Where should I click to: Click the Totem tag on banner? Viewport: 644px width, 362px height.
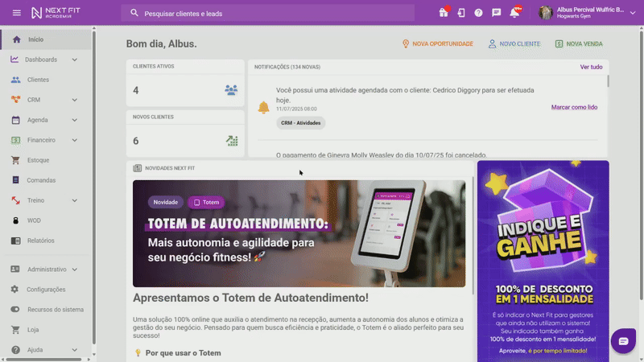pos(206,203)
